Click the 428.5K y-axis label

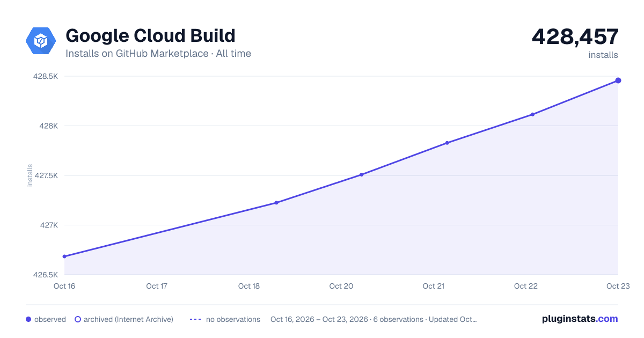46,77
